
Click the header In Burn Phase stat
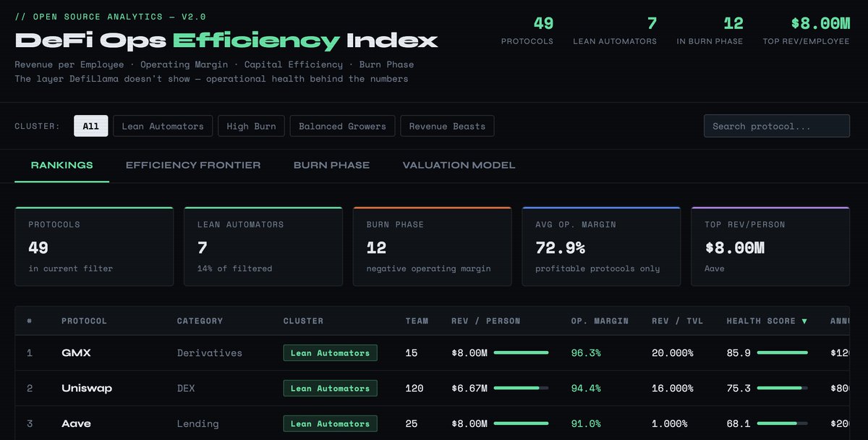(x=710, y=31)
